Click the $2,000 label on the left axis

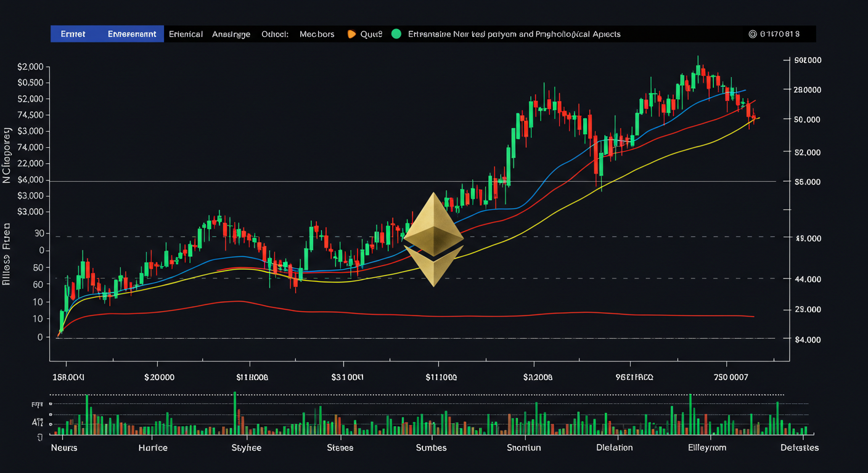click(30, 67)
